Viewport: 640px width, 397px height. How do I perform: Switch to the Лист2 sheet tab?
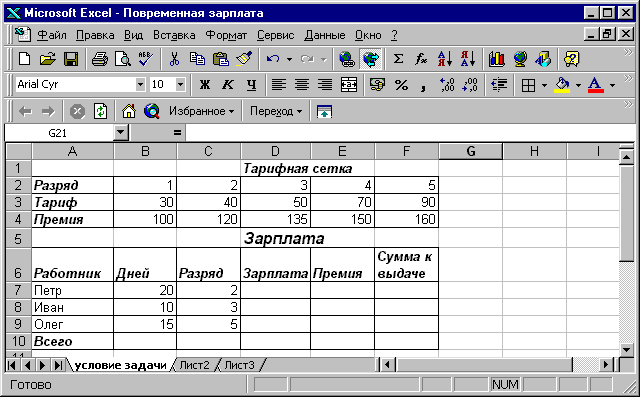[195, 365]
